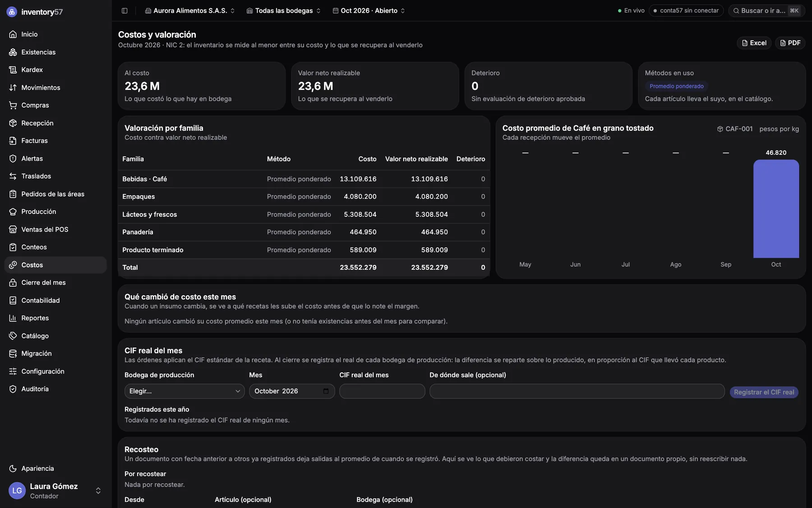This screenshot has height=508, width=812.
Task: Open Inicio from the sidebar
Action: coord(55,34)
